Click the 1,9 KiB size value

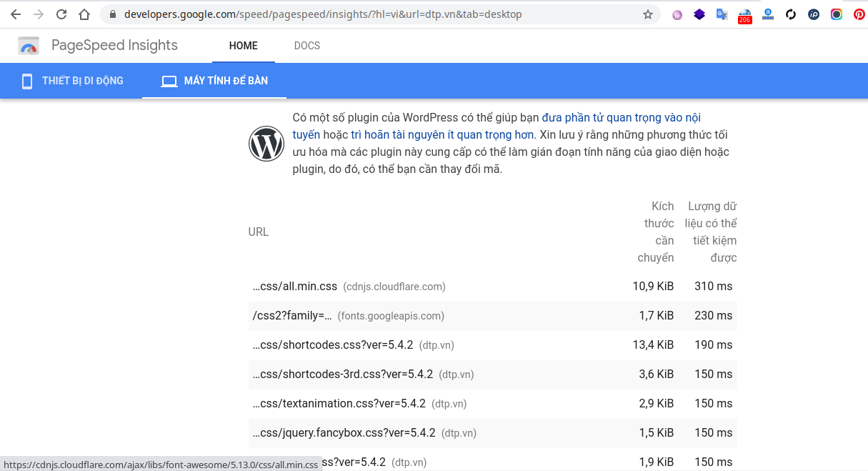point(657,462)
